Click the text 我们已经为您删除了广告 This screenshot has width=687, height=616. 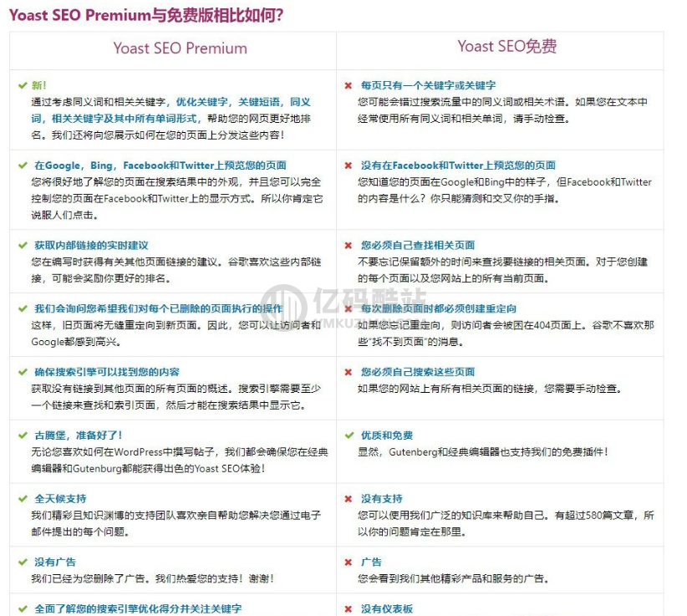pos(88,578)
